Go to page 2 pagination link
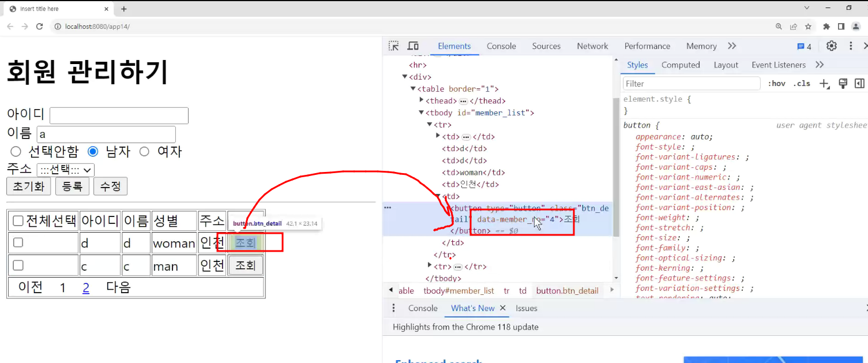868x363 pixels. (86, 287)
